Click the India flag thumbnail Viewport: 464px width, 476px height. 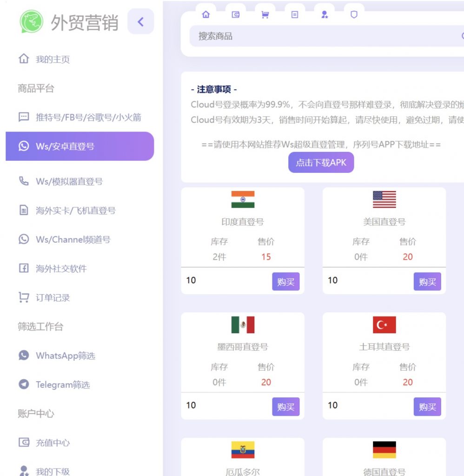[x=243, y=199]
